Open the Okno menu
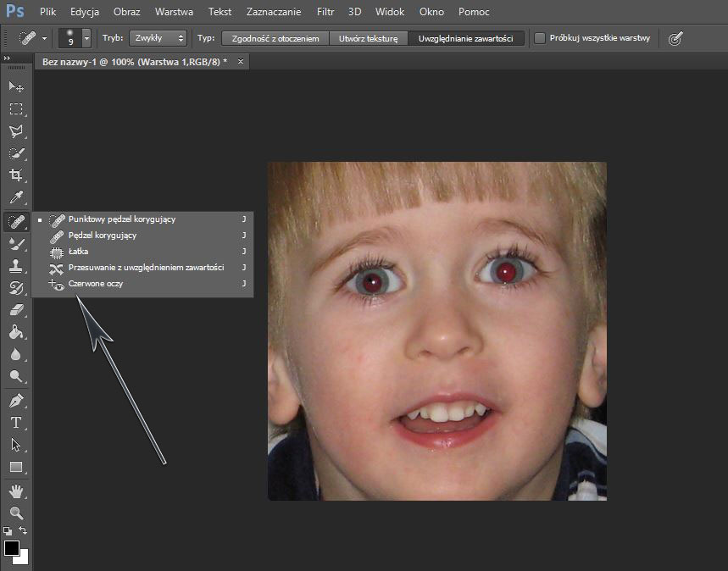Screen dimensions: 728x571 coord(431,12)
